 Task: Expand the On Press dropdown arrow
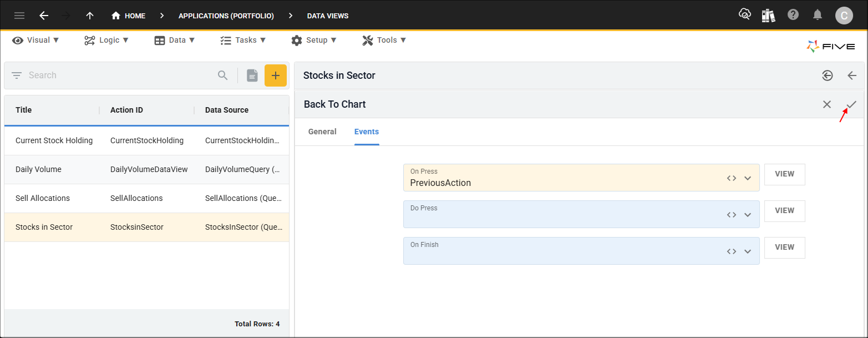[x=748, y=178]
